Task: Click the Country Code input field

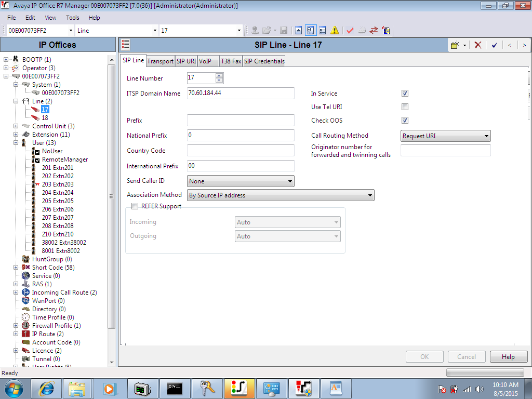Action: (x=241, y=151)
